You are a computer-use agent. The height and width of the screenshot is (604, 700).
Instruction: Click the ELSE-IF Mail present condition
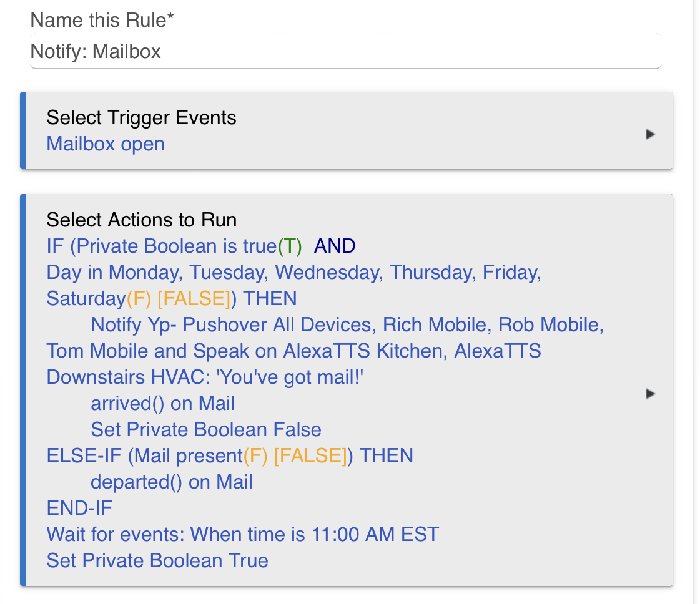230,456
